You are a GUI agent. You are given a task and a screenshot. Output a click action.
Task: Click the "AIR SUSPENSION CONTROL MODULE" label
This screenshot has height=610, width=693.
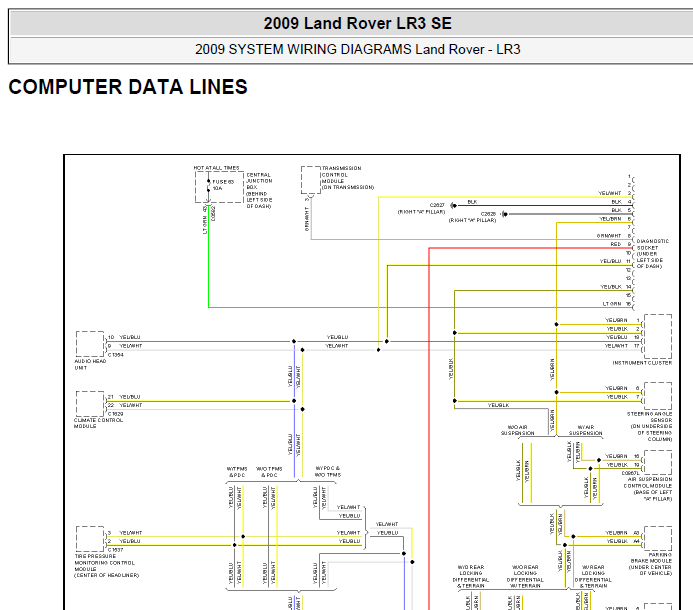point(647,489)
